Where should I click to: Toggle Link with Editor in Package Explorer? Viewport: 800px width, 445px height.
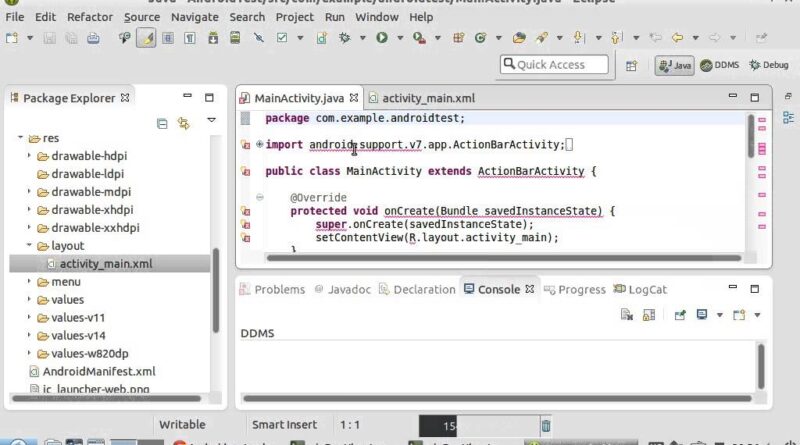[x=184, y=123]
